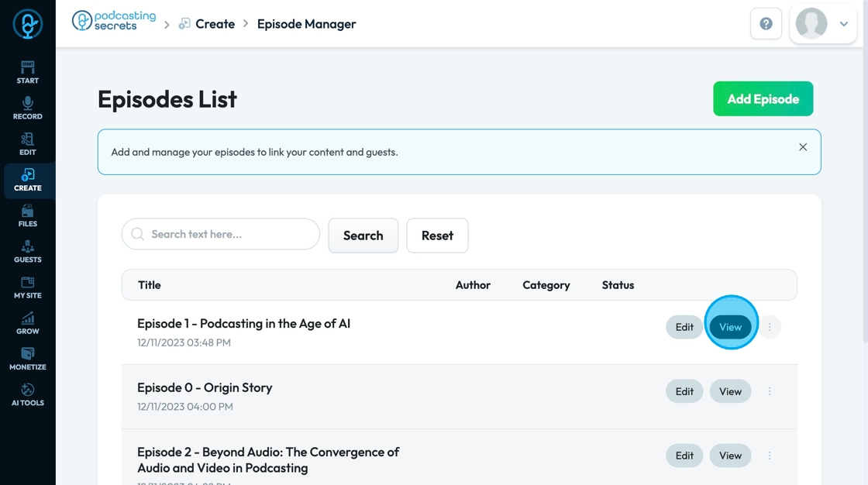Viewport: 868px width, 485px height.
Task: Open the AI Tools section
Action: [x=28, y=394]
